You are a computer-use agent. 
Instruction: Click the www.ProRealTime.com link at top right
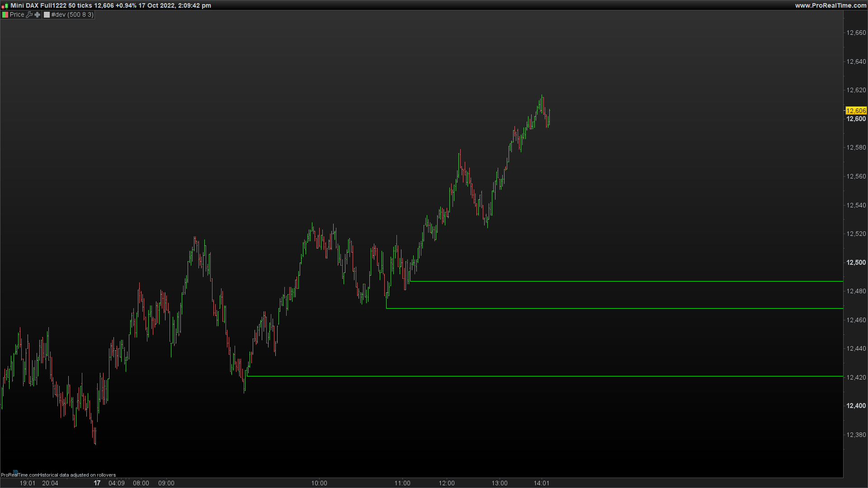pos(830,5)
